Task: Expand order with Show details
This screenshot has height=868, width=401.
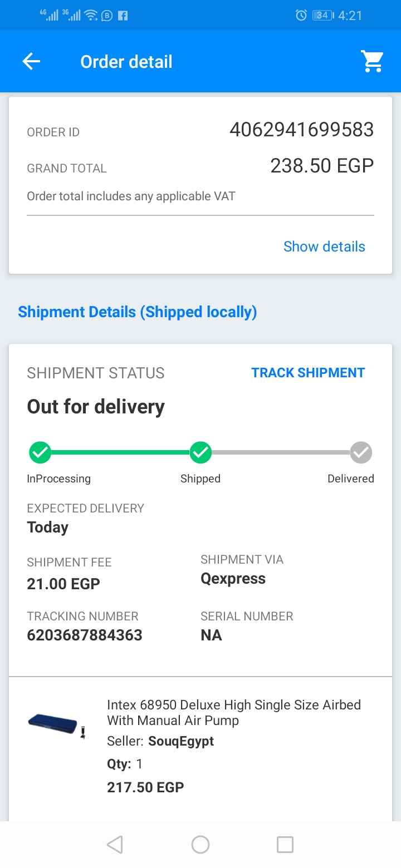Action: click(324, 246)
